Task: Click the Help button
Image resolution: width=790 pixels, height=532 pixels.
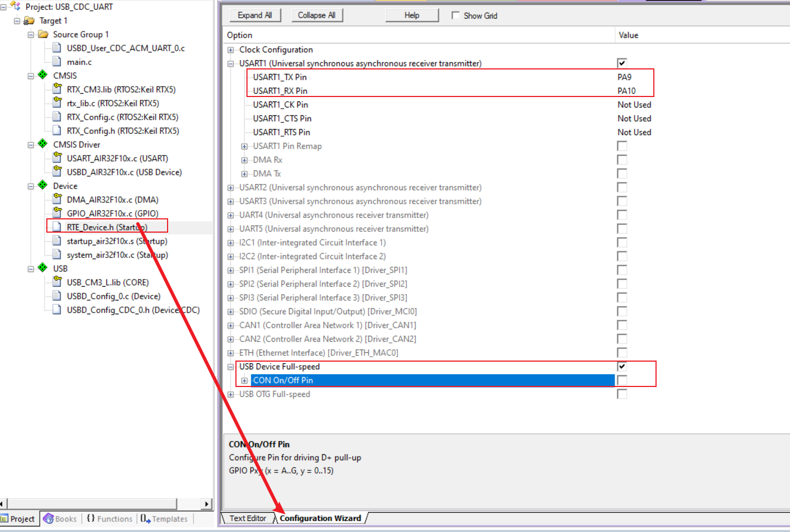Action: 412,15
